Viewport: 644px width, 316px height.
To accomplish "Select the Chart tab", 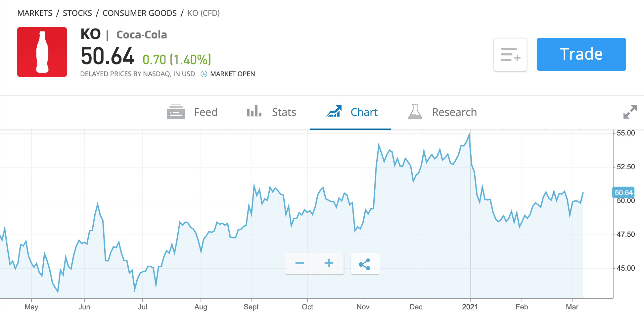I will [350, 112].
